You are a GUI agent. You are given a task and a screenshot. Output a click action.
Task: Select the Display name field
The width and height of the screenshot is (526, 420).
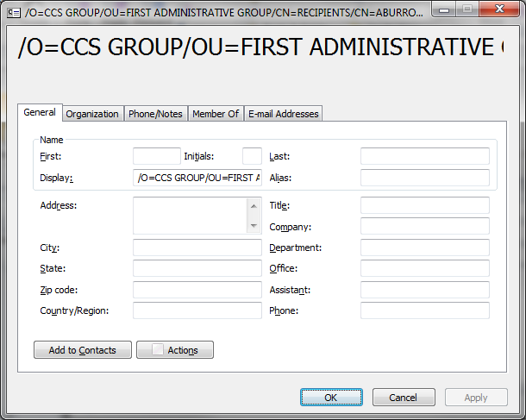(197, 178)
